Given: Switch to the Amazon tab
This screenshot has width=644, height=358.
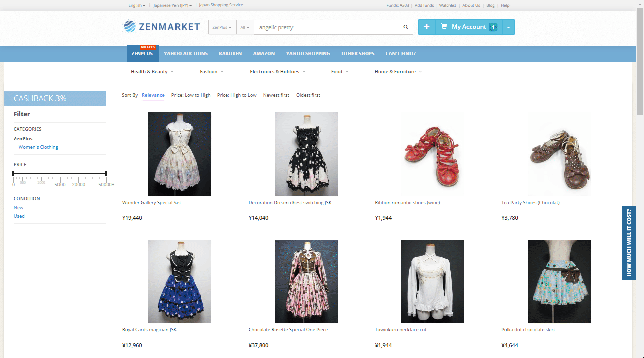Looking at the screenshot, I should coord(264,54).
